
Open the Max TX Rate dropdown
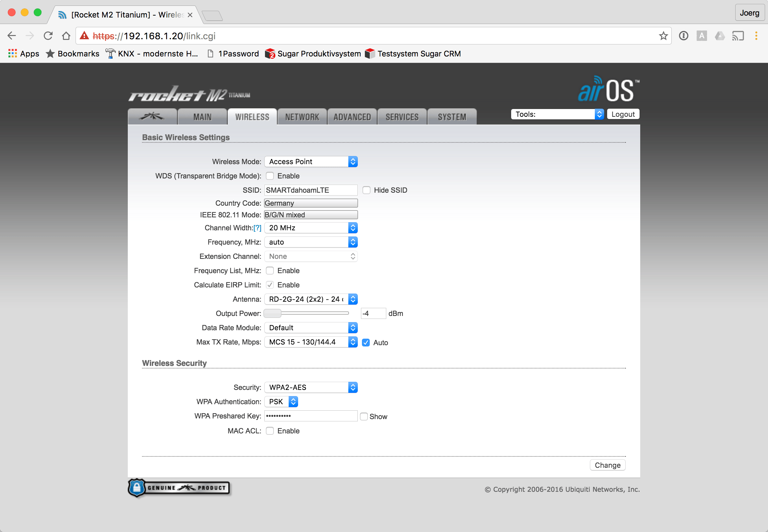point(311,342)
